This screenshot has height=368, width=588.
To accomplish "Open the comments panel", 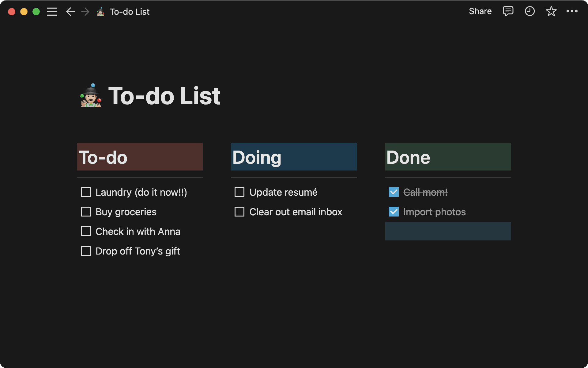I will tap(508, 11).
